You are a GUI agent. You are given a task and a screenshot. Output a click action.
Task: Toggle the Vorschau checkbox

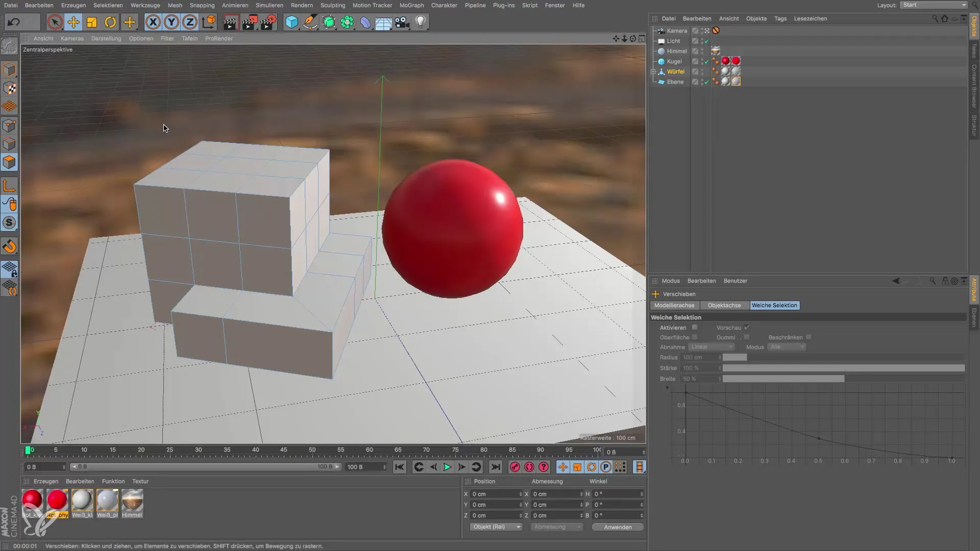[747, 328]
